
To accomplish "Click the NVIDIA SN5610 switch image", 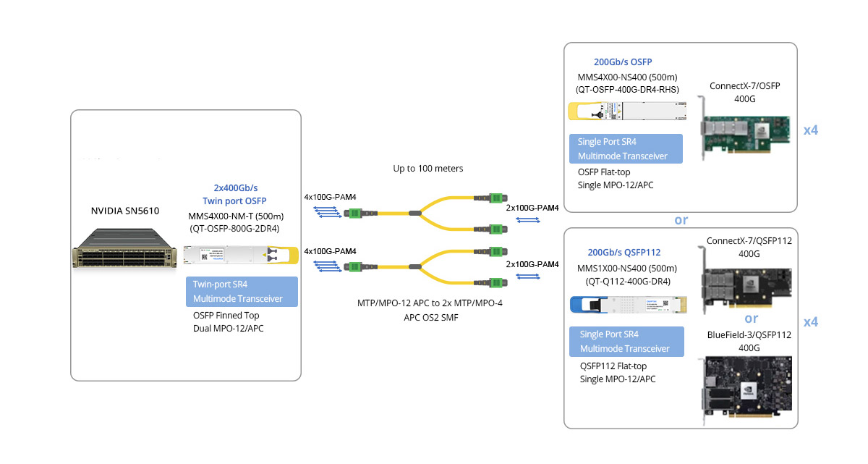I will tap(124, 248).
